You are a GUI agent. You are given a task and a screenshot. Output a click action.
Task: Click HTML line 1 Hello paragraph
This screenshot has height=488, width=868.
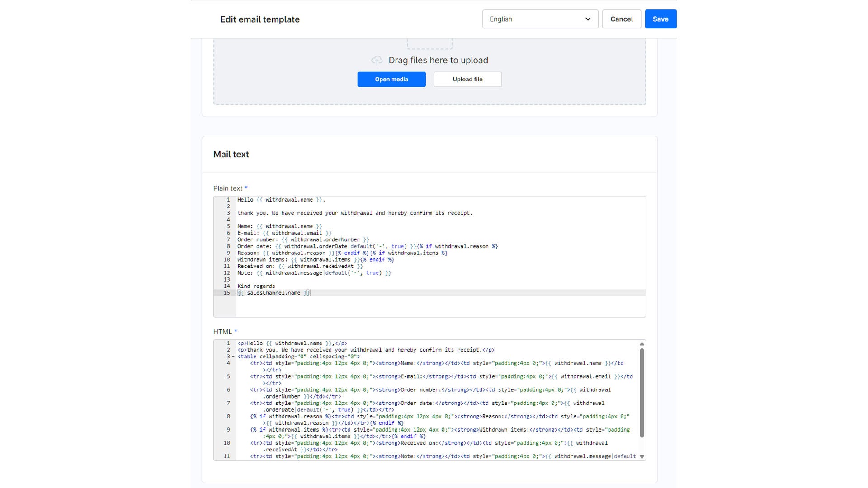pyautogui.click(x=292, y=343)
